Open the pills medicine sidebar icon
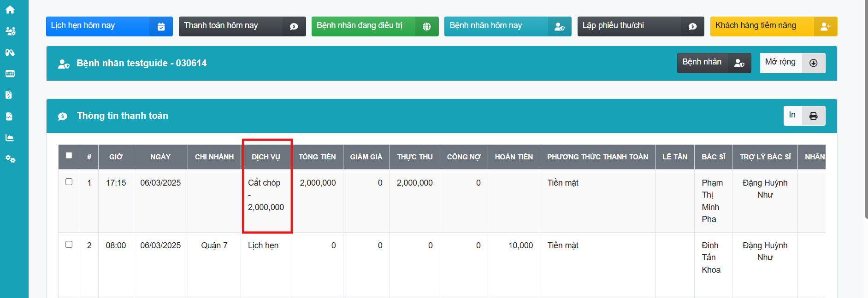This screenshot has width=868, height=298. [x=10, y=53]
